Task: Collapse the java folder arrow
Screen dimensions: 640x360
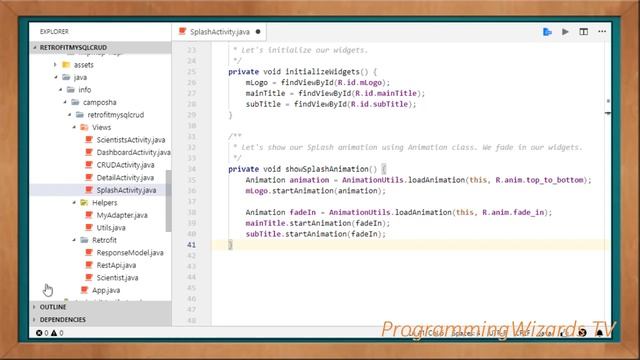Action: (x=56, y=77)
